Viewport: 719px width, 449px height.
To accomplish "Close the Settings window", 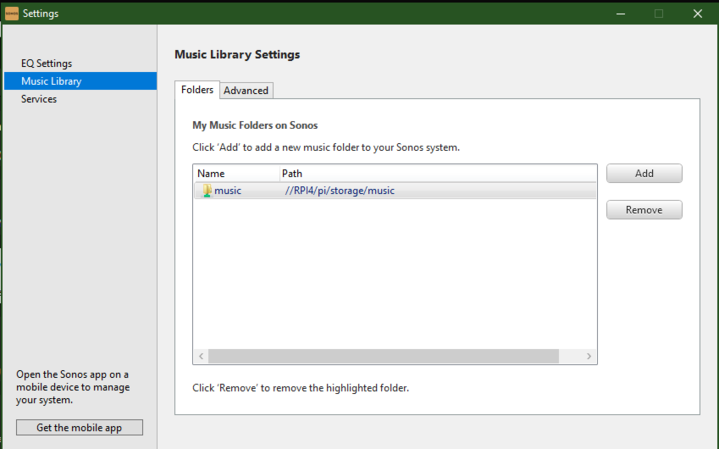I will click(x=697, y=14).
